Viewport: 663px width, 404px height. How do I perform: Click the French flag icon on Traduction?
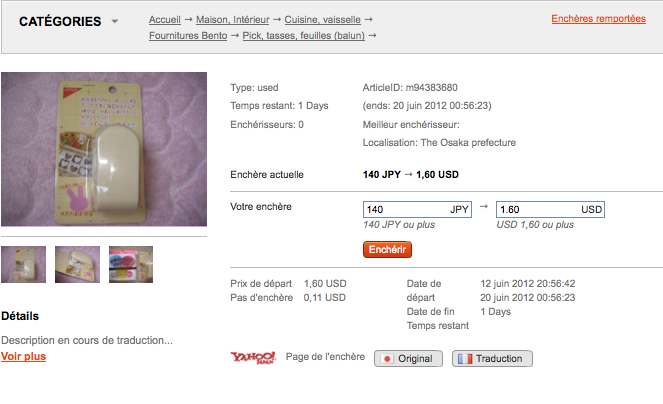[465, 359]
